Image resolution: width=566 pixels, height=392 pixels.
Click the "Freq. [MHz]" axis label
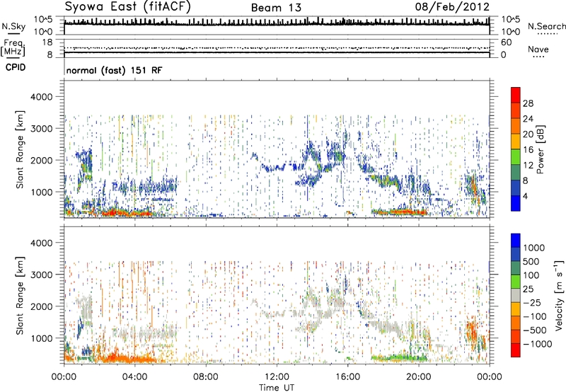coord(13,48)
